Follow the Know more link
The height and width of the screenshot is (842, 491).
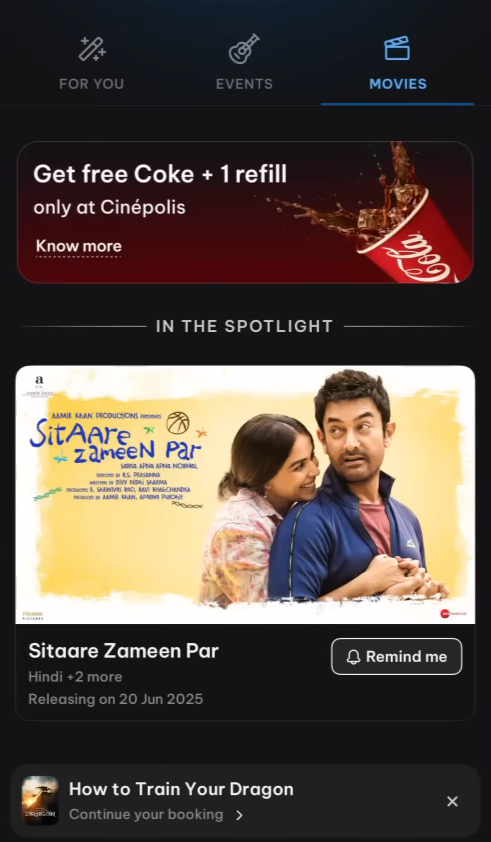coord(78,246)
